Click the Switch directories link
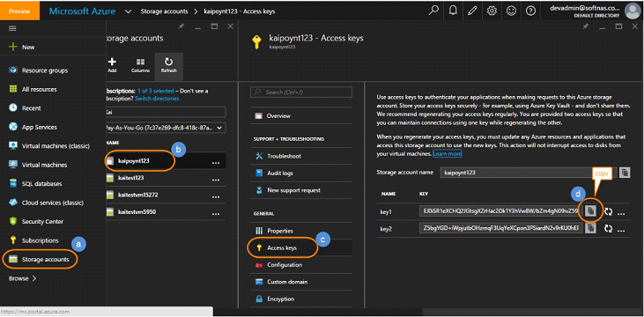 [x=157, y=99]
